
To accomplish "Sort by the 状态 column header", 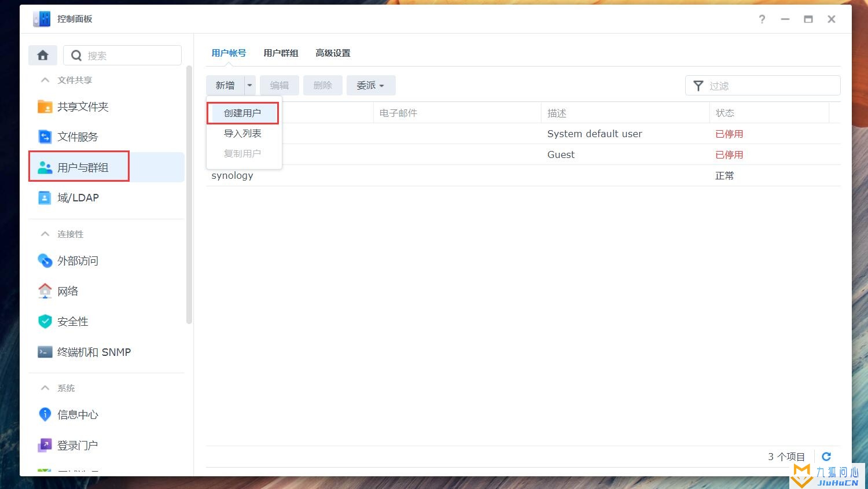I will click(x=770, y=113).
